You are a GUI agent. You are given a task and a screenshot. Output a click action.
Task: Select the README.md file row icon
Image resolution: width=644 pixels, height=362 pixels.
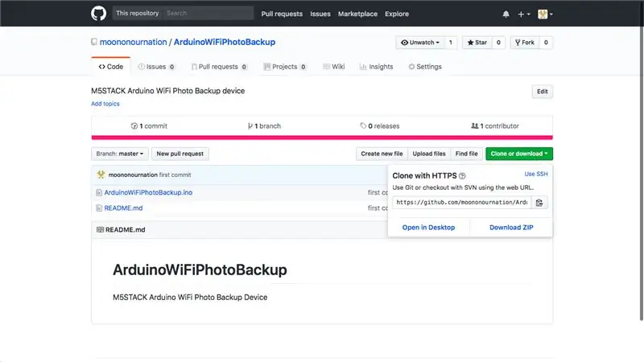(x=99, y=208)
